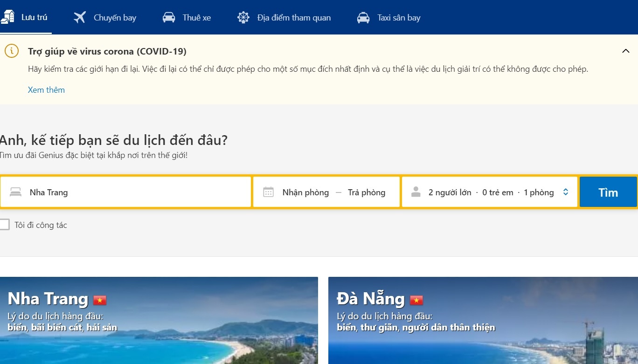
Task: Select the taxi icon for Taxi sân bay
Action: click(x=362, y=17)
